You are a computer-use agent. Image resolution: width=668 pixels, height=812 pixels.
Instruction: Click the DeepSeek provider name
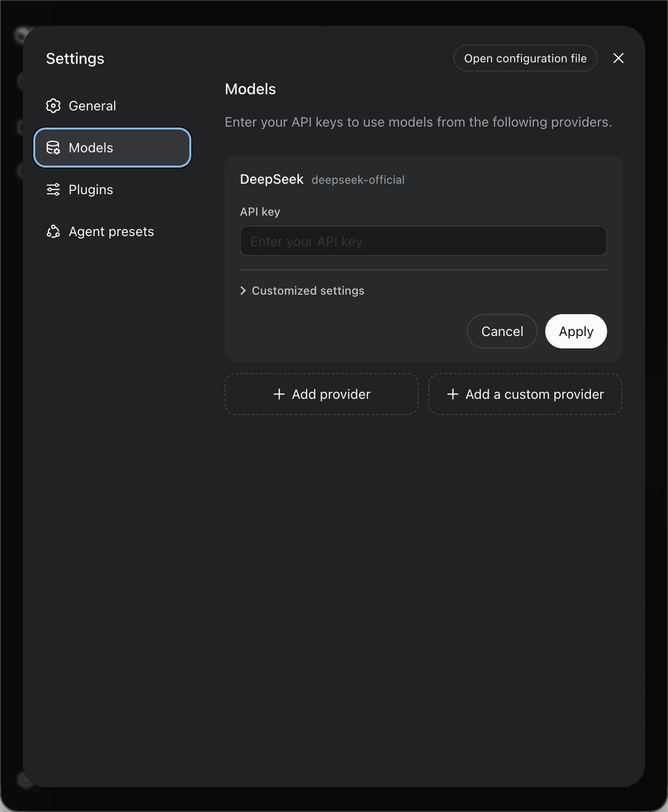click(272, 179)
